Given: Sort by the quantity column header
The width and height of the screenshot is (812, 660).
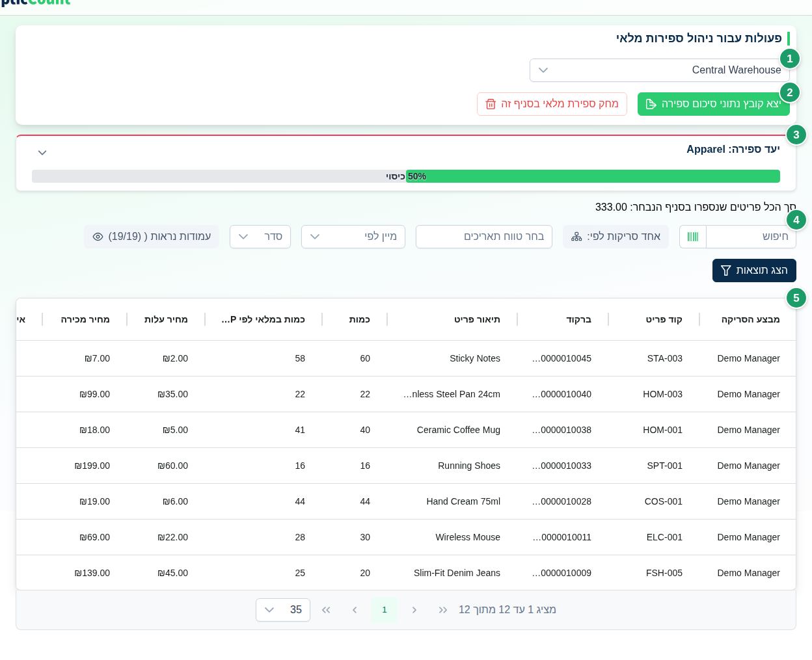Looking at the screenshot, I should (x=359, y=319).
